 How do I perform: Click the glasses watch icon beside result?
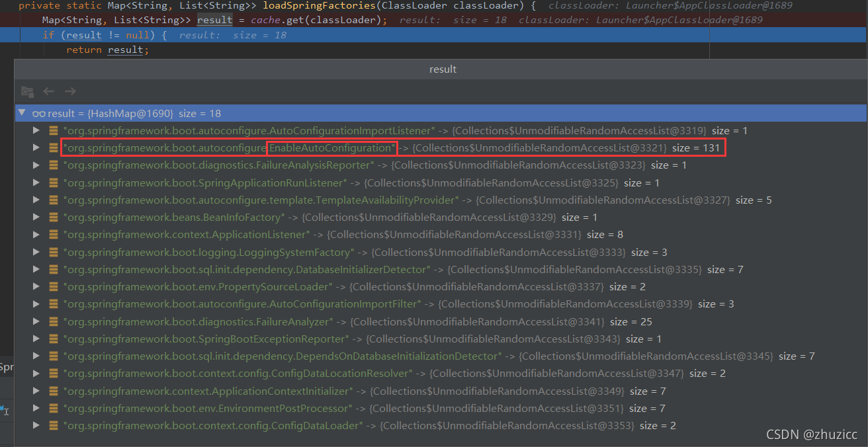tap(39, 114)
